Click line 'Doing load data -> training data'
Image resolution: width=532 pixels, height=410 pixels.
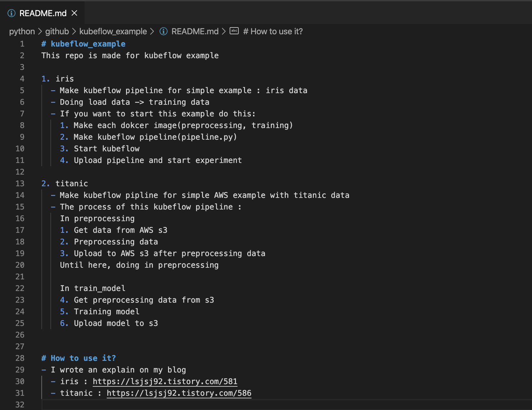(x=134, y=102)
